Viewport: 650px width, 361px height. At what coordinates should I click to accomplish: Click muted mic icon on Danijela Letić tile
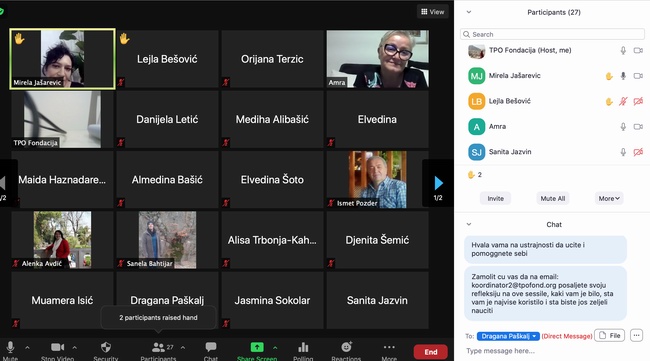coord(121,143)
